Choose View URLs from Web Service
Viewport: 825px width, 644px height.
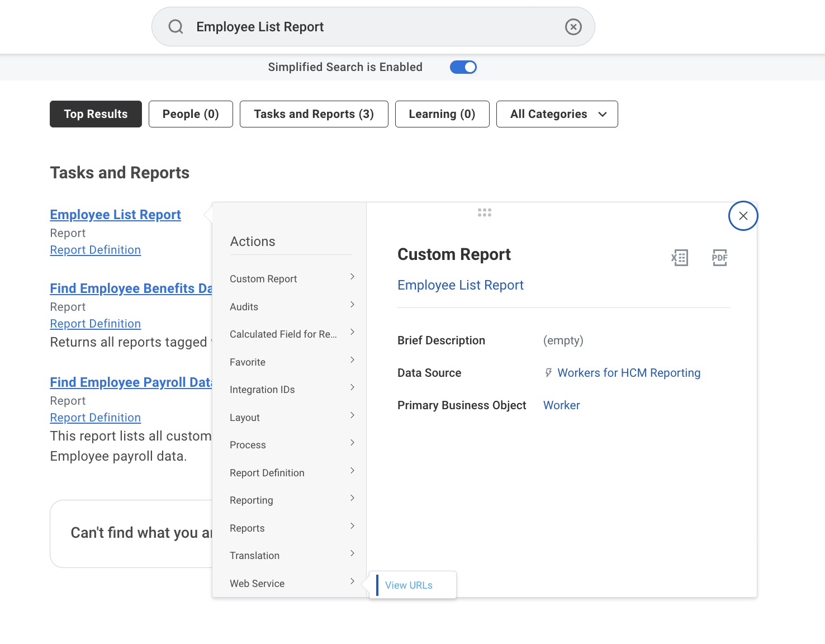(409, 585)
